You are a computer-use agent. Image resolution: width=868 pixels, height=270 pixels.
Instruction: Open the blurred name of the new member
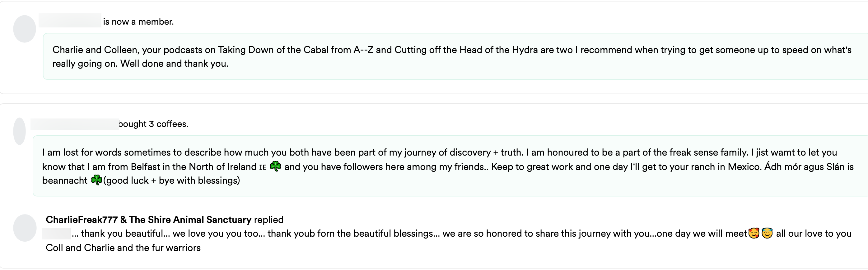click(70, 21)
